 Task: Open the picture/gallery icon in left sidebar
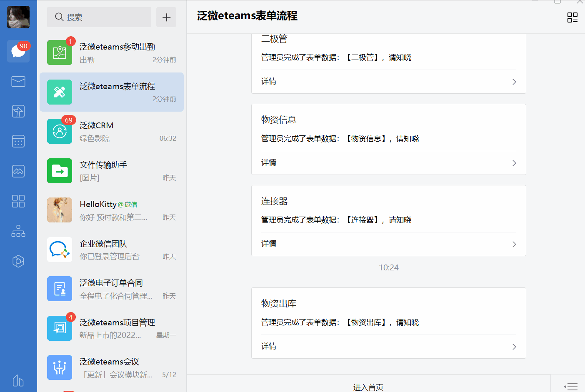click(x=18, y=171)
